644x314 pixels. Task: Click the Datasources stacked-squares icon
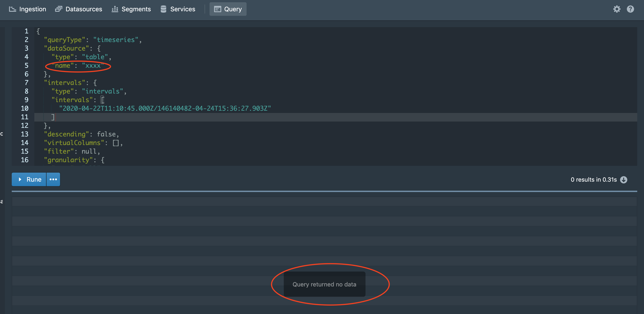click(x=58, y=9)
